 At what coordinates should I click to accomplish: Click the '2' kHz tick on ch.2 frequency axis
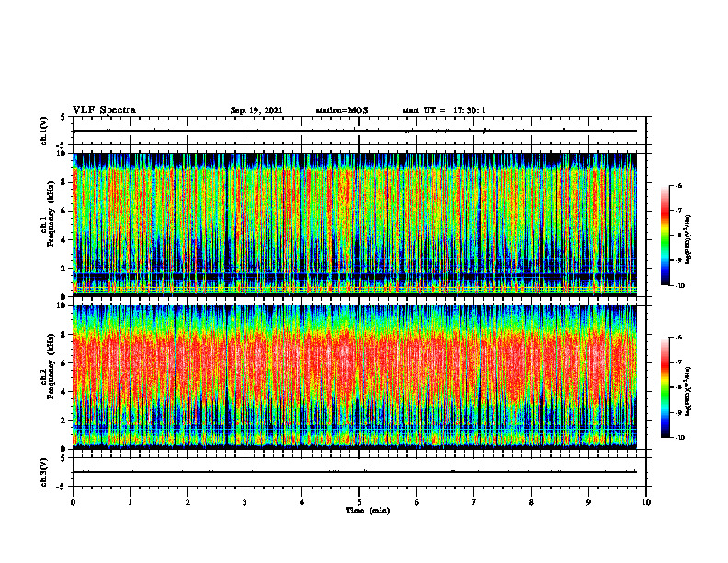[x=64, y=420]
